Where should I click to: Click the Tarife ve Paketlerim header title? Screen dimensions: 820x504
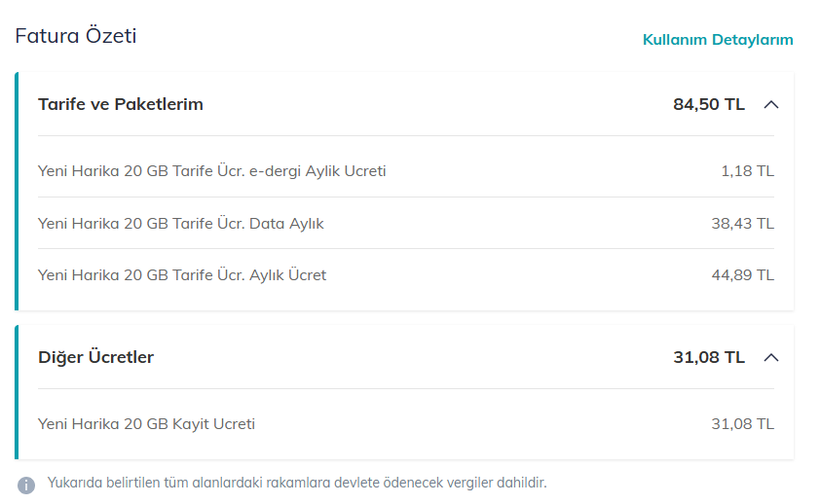coord(121,104)
